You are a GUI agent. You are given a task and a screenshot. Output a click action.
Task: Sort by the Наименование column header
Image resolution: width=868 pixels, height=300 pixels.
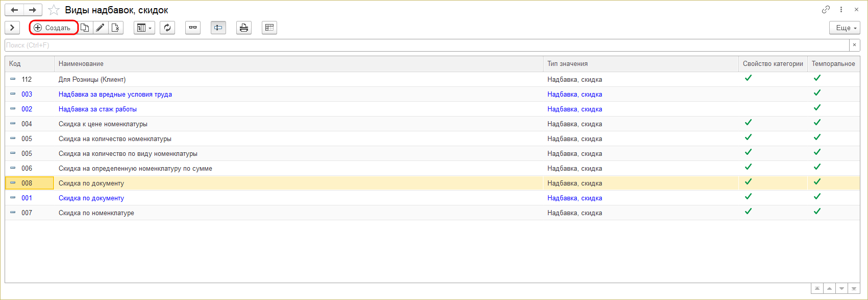point(298,64)
